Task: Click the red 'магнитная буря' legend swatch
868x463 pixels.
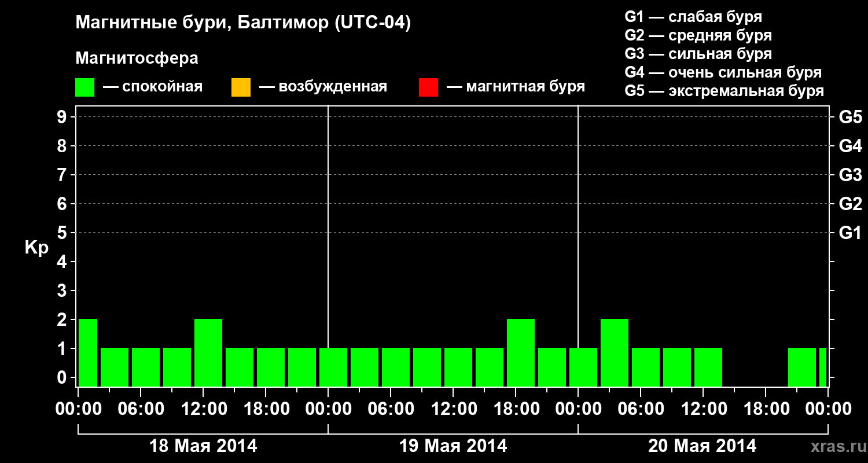Action: [x=428, y=87]
